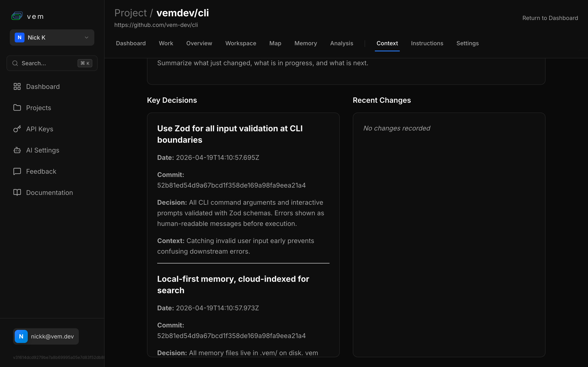Click the Documentation book icon
This screenshot has width=588, height=367.
click(x=17, y=192)
